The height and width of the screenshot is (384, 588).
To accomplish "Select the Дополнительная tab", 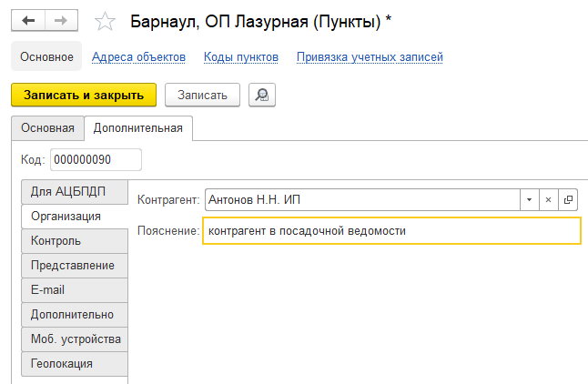I will pyautogui.click(x=137, y=128).
